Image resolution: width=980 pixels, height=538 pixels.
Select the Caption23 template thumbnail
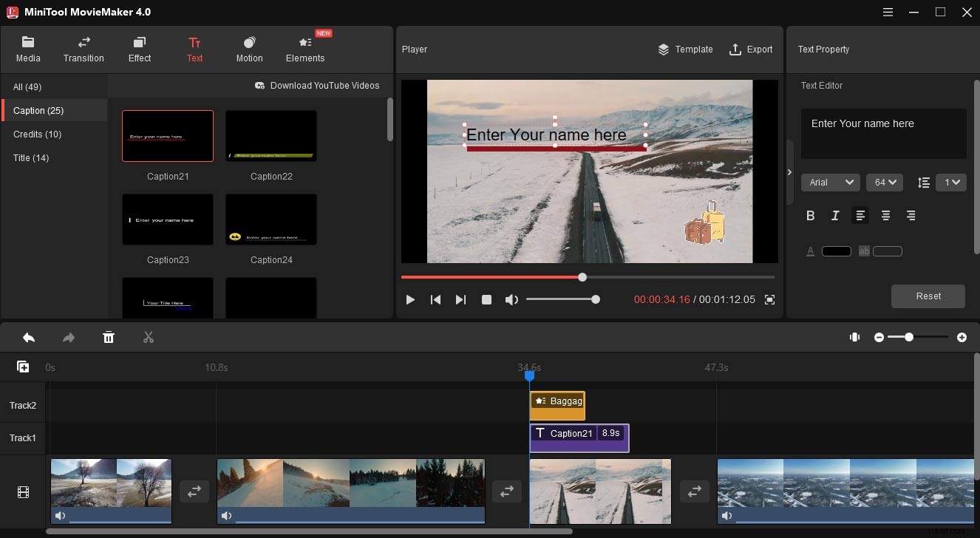pyautogui.click(x=167, y=219)
